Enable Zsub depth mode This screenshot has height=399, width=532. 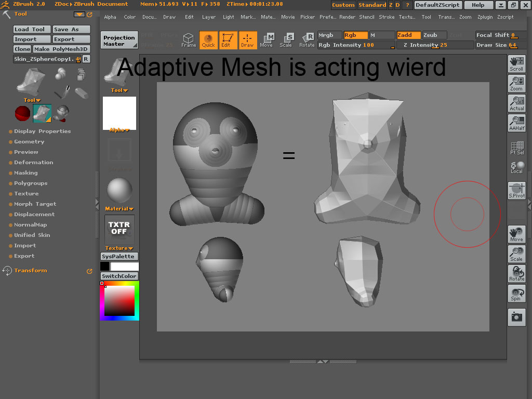tap(435, 35)
